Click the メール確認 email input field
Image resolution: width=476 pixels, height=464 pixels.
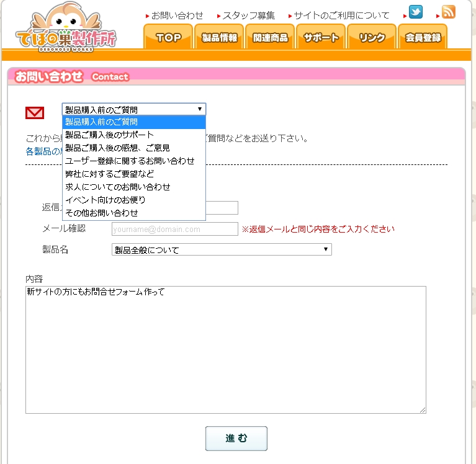[x=174, y=229]
